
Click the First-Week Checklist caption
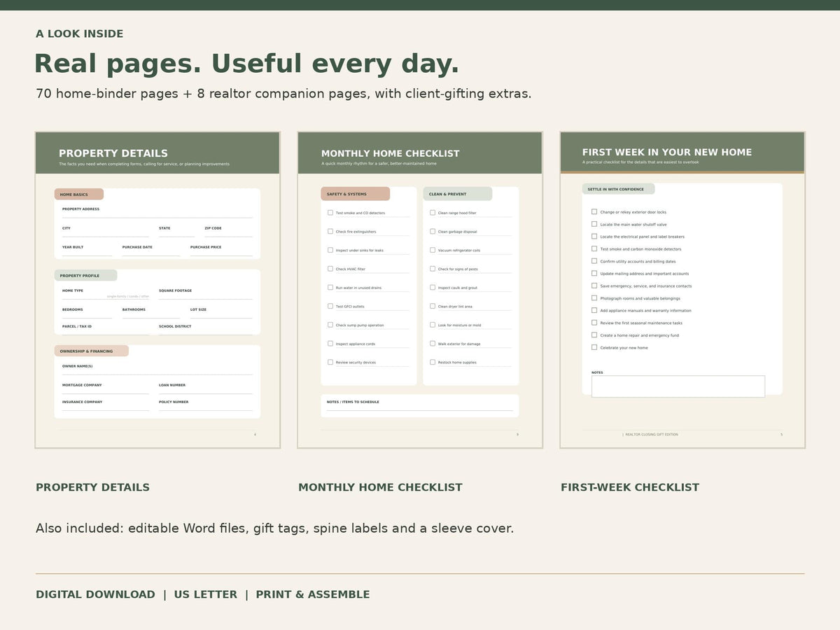point(630,487)
